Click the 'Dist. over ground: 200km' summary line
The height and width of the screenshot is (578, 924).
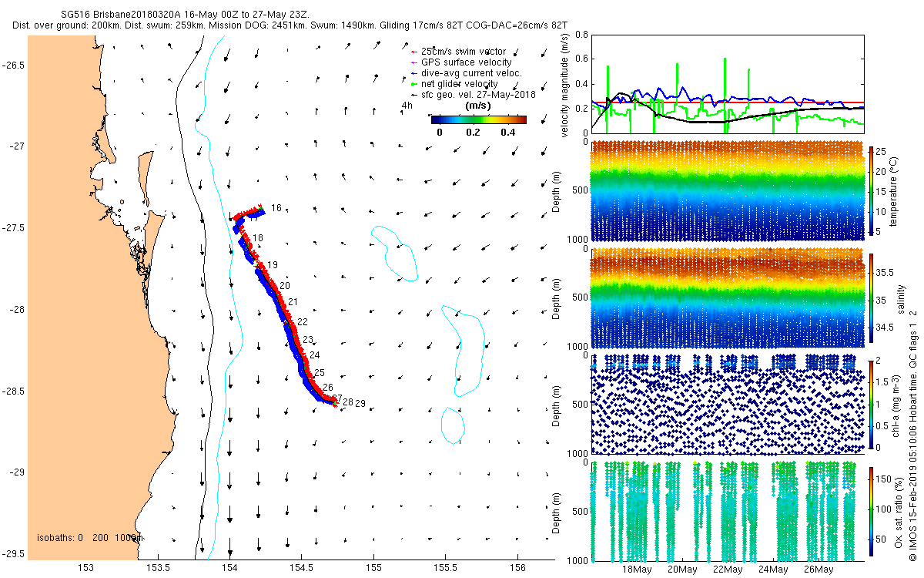pos(290,25)
